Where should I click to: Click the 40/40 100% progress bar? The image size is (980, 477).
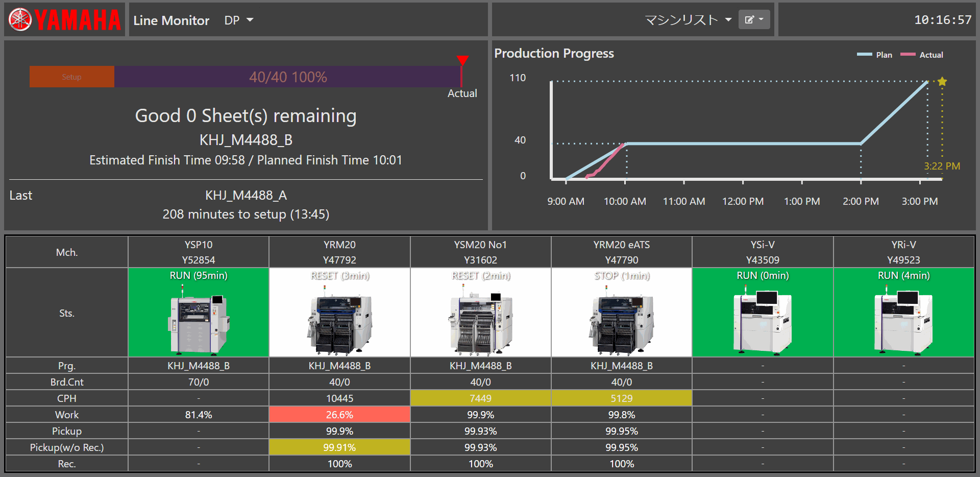point(287,77)
